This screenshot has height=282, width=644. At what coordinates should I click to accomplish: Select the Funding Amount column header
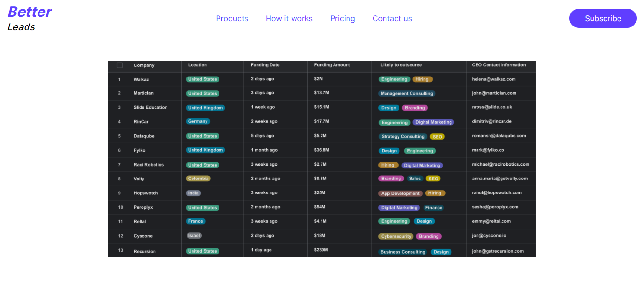[332, 65]
